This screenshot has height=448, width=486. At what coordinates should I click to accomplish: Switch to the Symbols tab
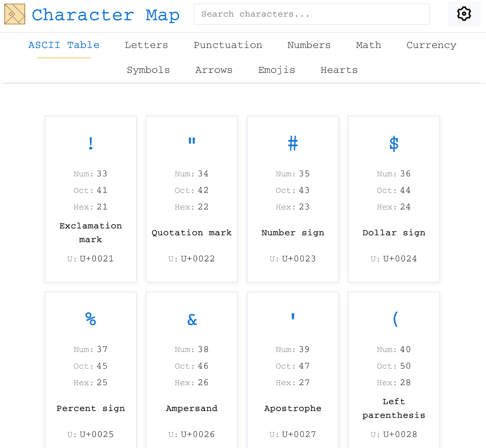tap(148, 70)
